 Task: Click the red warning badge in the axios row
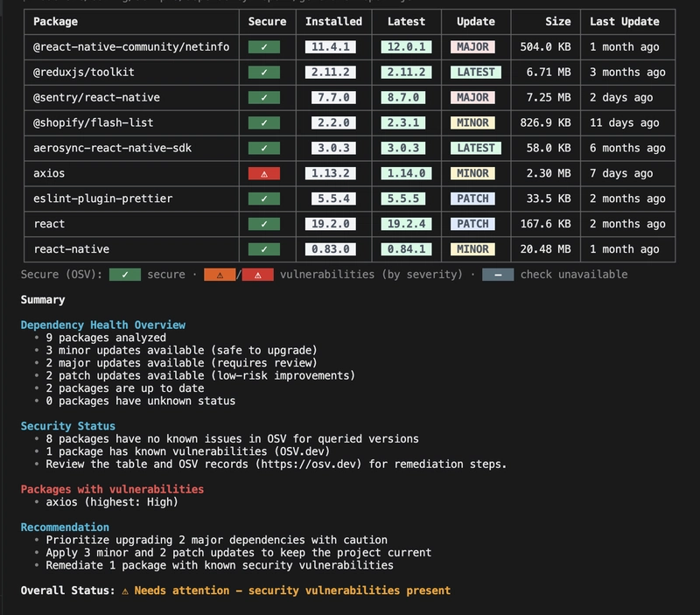coord(264,173)
